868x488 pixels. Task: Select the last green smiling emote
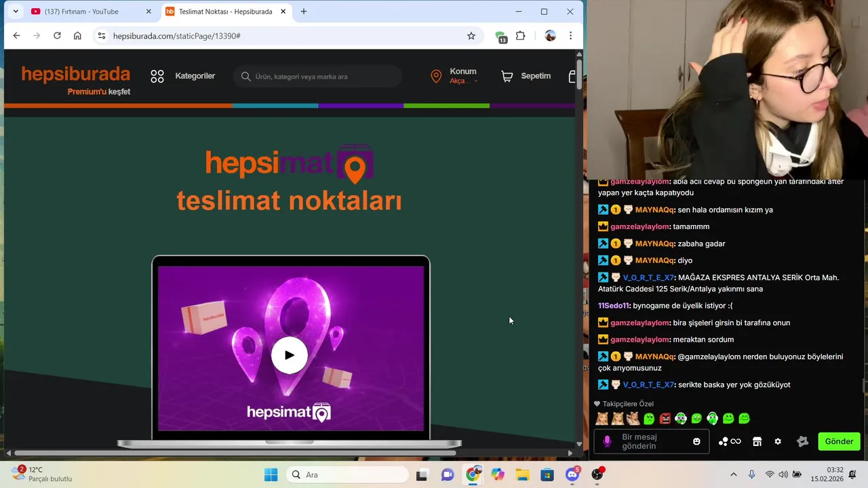pyautogui.click(x=744, y=419)
